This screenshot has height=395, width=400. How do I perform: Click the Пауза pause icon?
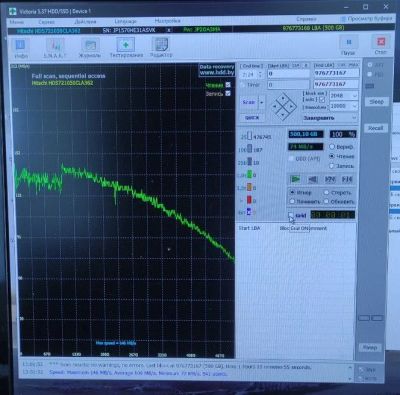click(348, 46)
